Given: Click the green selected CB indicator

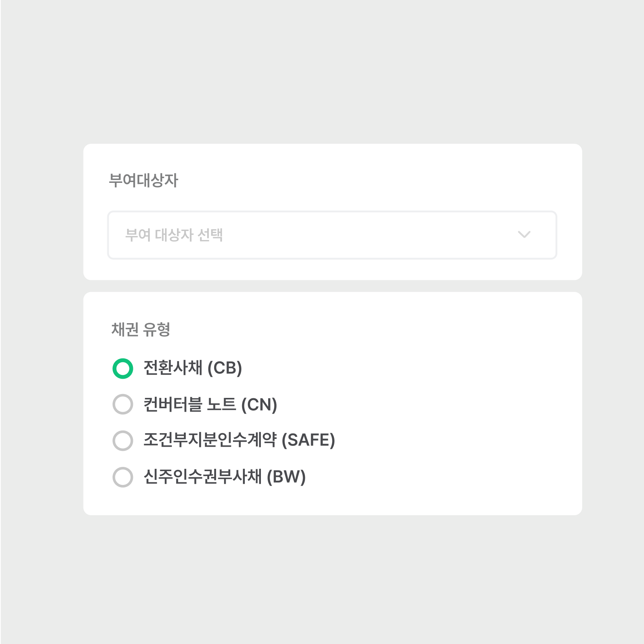Looking at the screenshot, I should [122, 369].
